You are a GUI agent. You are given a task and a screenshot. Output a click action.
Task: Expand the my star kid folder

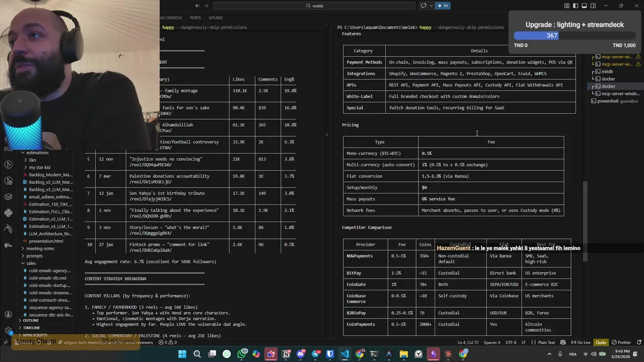tap(39, 167)
